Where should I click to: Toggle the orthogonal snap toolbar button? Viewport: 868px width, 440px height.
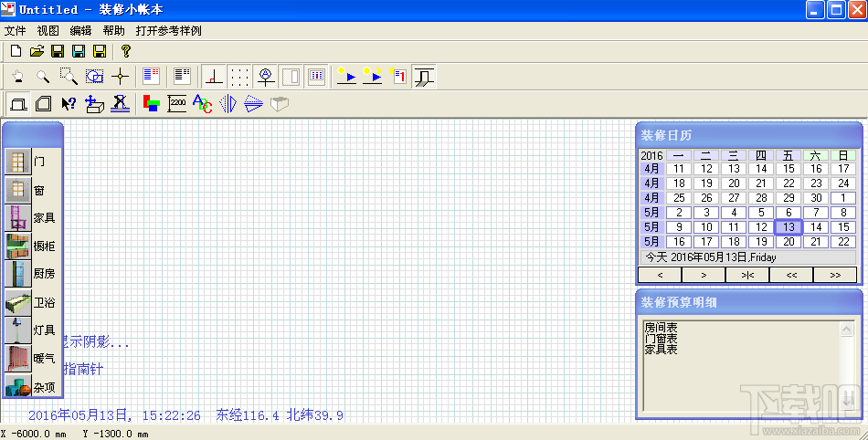point(214,77)
